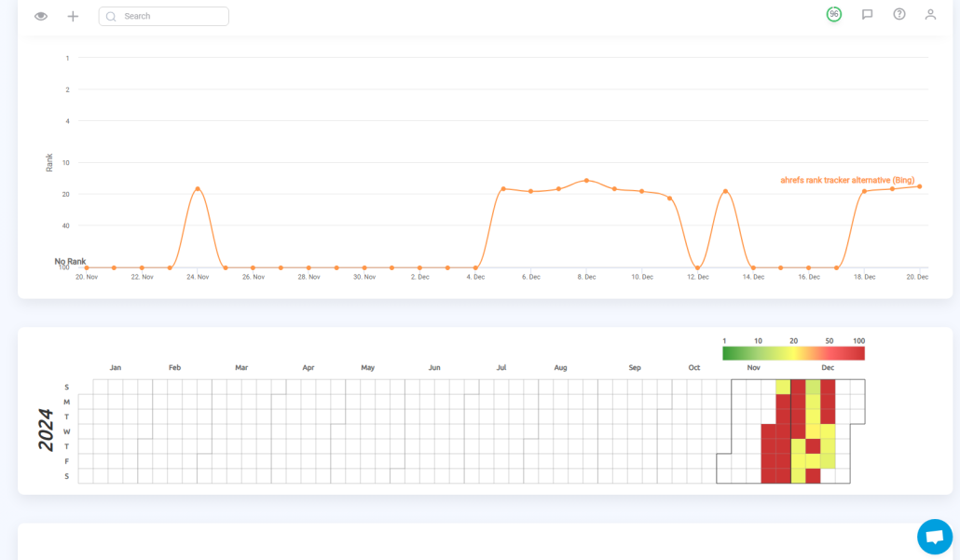Open the user account profile menu
960x560 pixels.
pyautogui.click(x=929, y=15)
